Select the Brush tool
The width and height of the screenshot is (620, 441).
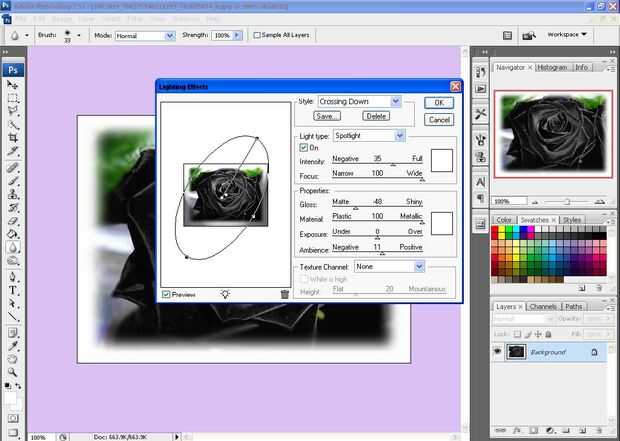pyautogui.click(x=12, y=181)
